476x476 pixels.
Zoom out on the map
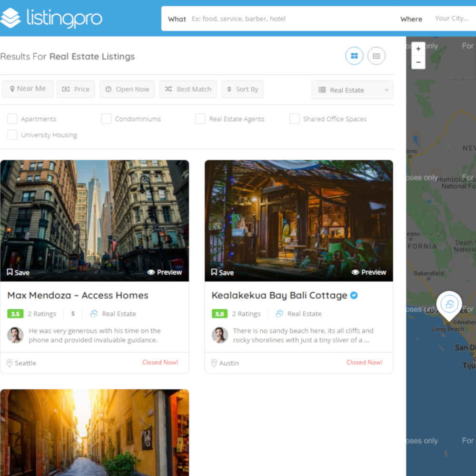coord(418,62)
